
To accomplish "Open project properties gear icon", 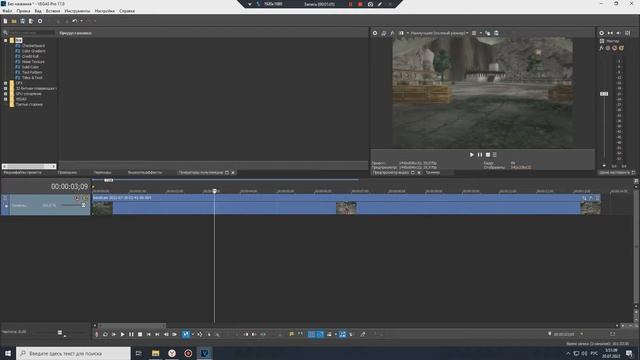I will click(x=40, y=21).
